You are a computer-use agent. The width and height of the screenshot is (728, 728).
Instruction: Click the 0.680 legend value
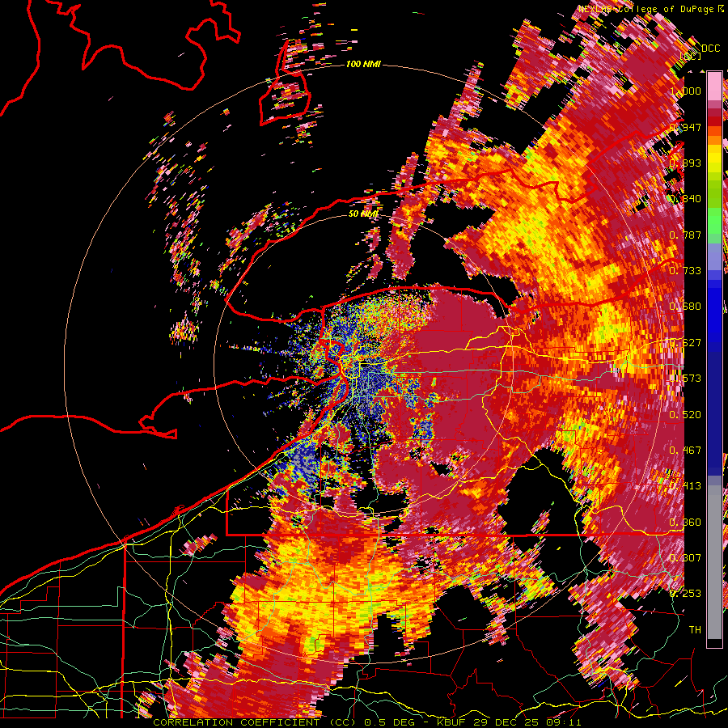[x=685, y=307]
